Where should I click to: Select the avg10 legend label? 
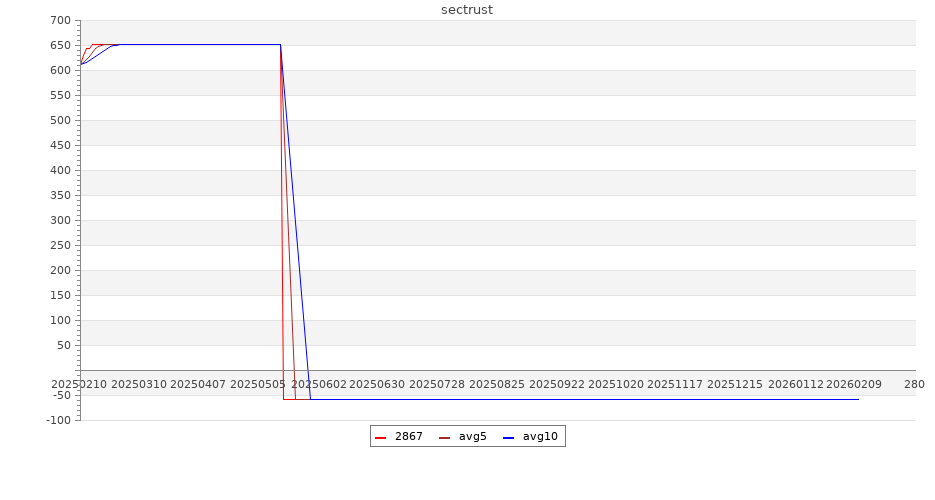[540, 437]
